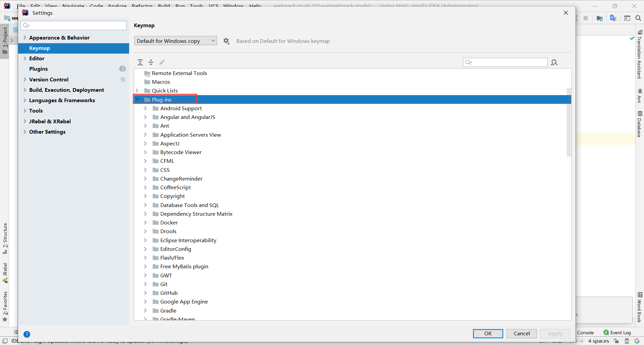Open the Tools menu in IDE
The image size is (644, 345).
pyautogui.click(x=197, y=6)
